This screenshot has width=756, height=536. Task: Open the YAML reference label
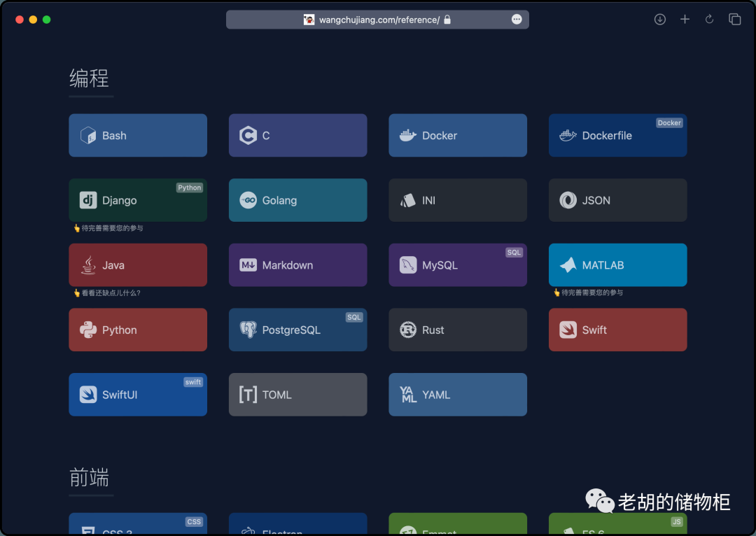coord(436,395)
